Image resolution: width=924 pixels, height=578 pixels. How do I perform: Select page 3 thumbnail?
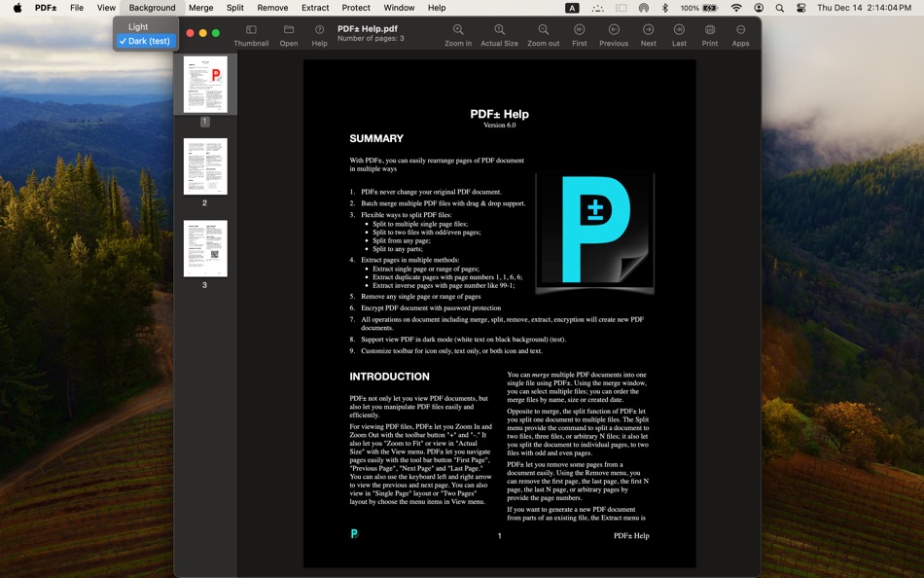coord(205,248)
